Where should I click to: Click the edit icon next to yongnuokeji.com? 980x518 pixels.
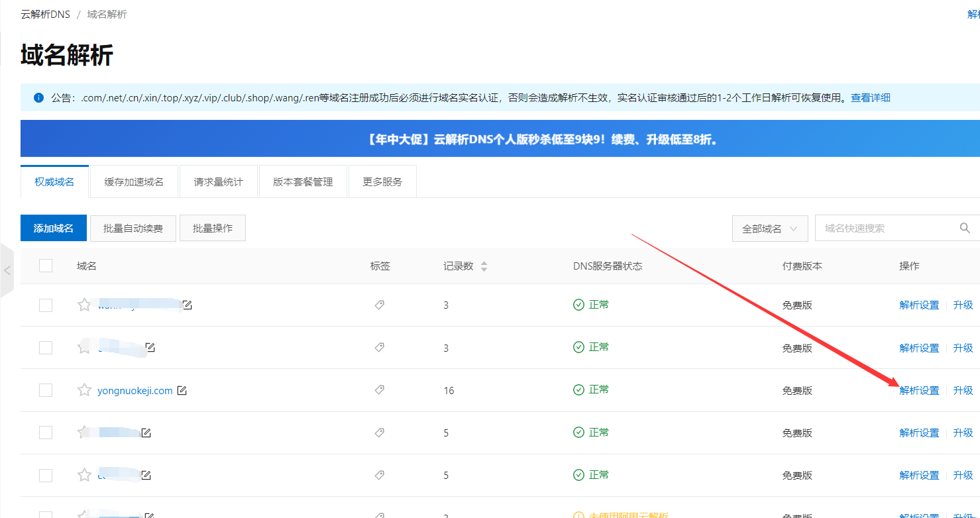182,390
